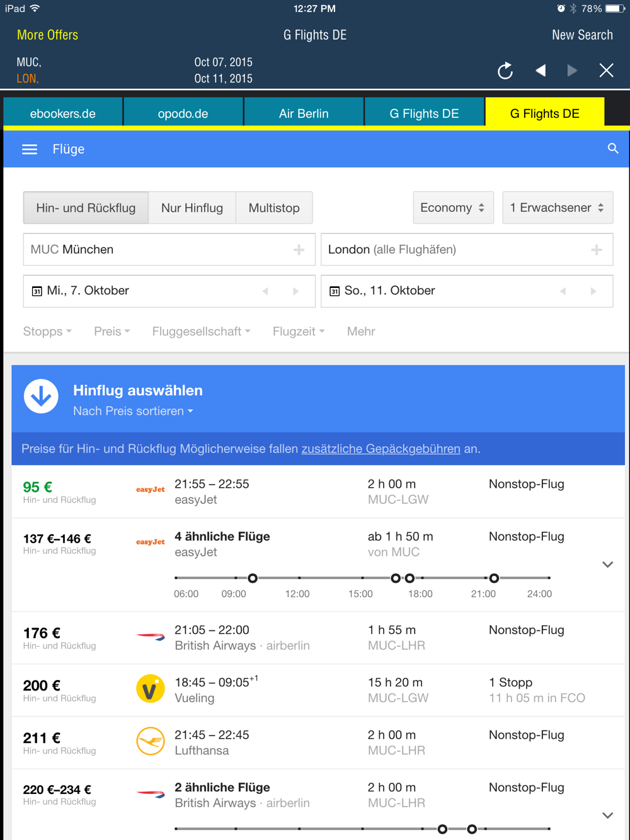Switch to the ebookers.de tab

click(x=63, y=113)
